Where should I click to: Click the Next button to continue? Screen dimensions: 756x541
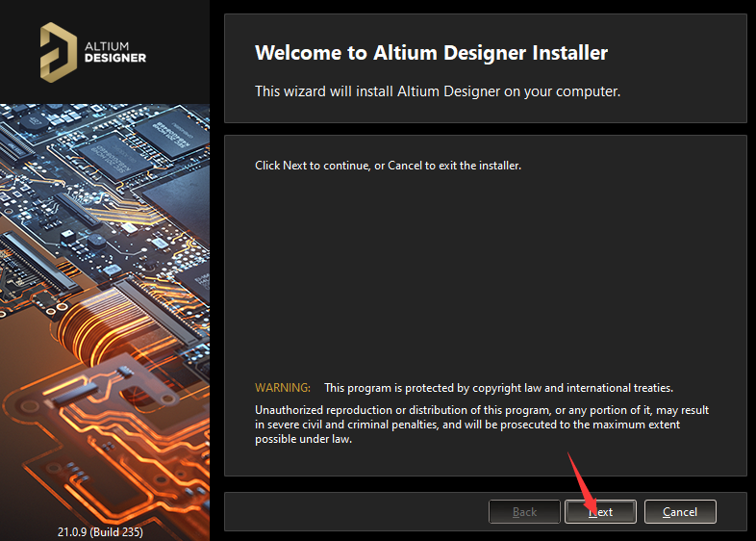click(x=600, y=511)
